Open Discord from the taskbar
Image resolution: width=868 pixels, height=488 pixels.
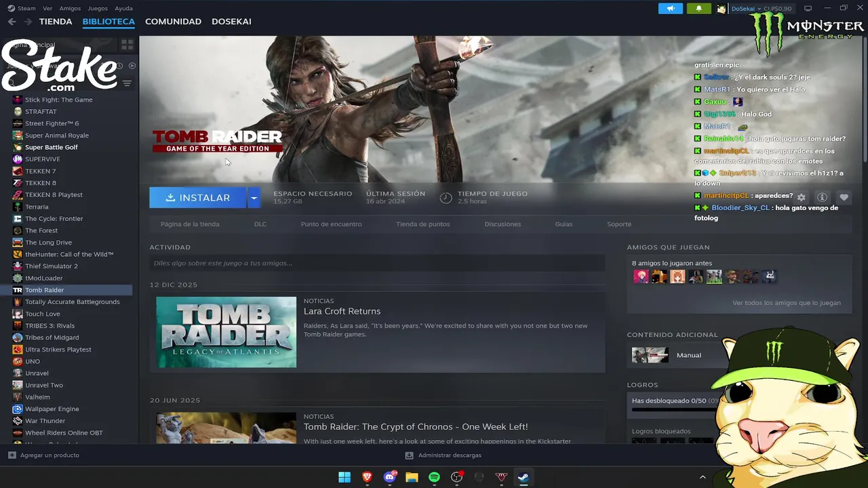[390, 477]
